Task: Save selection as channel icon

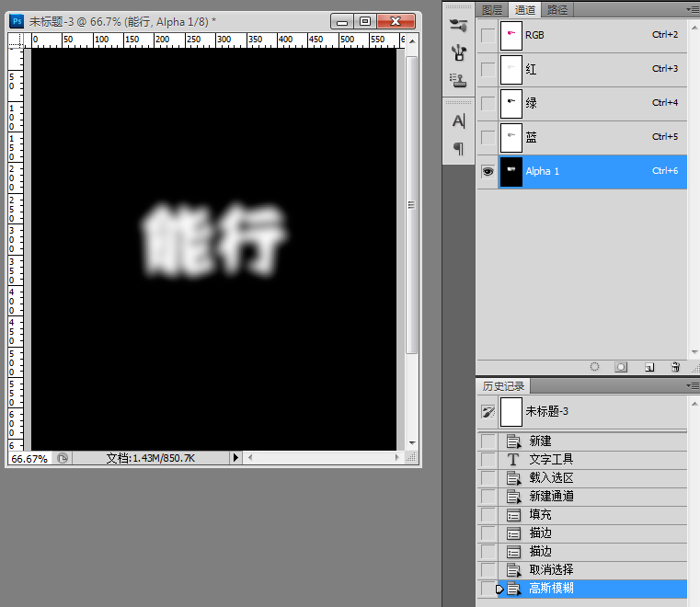Action: (x=621, y=367)
